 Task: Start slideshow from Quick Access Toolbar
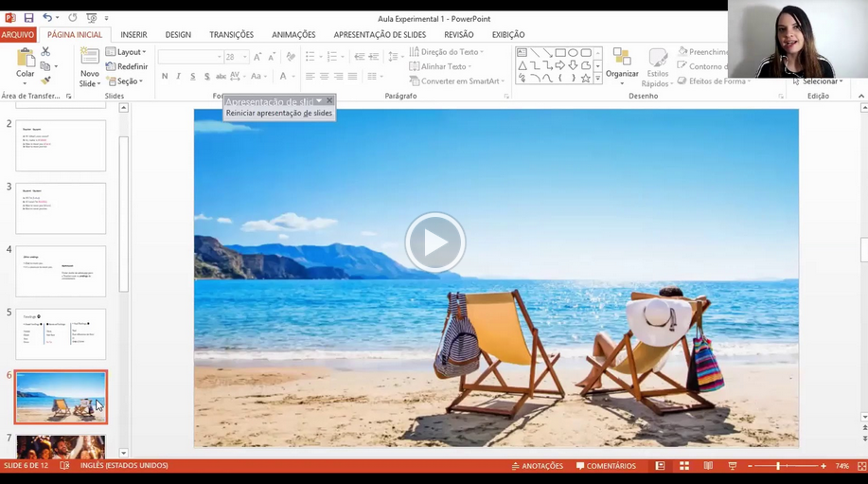point(91,18)
